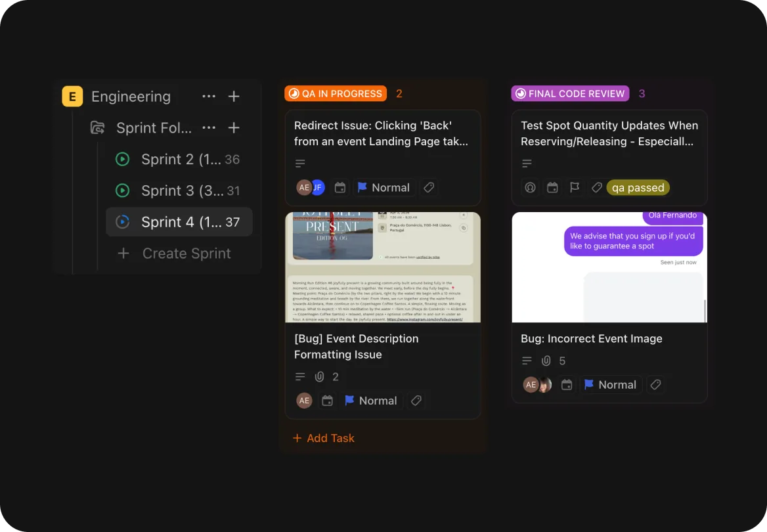Click Sprint 3 status icon
Screen dimensions: 767x532
[122, 190]
